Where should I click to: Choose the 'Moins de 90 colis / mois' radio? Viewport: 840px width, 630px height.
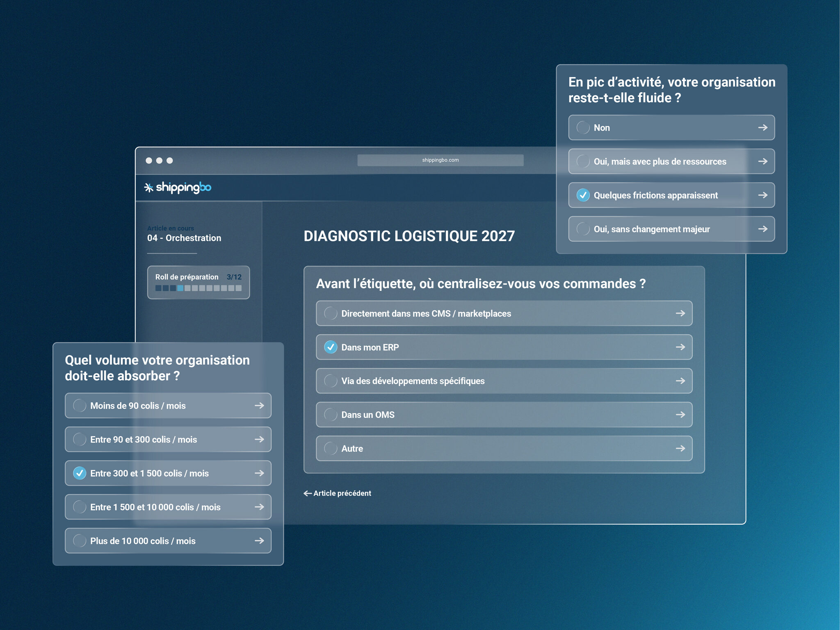[80, 406]
